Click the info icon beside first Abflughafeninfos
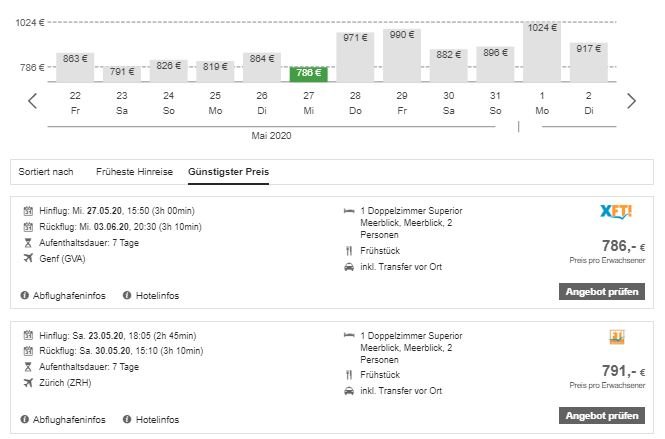665x439 pixels. pos(24,295)
